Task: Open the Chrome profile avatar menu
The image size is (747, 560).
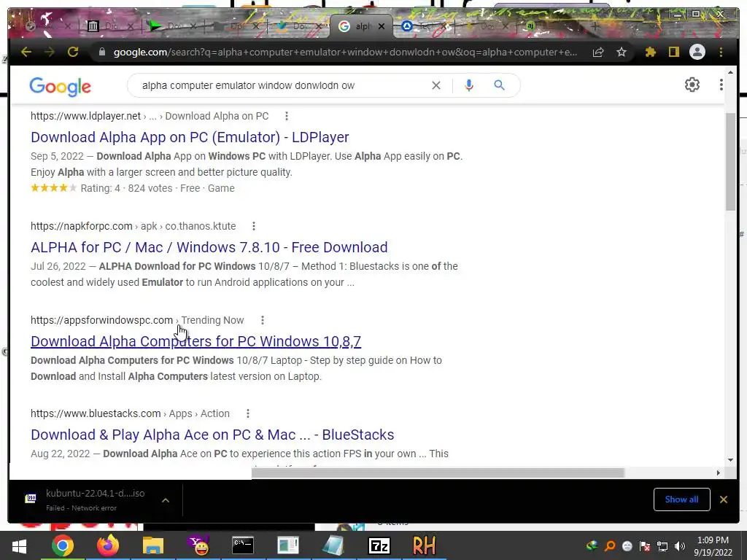Action: 697,52
